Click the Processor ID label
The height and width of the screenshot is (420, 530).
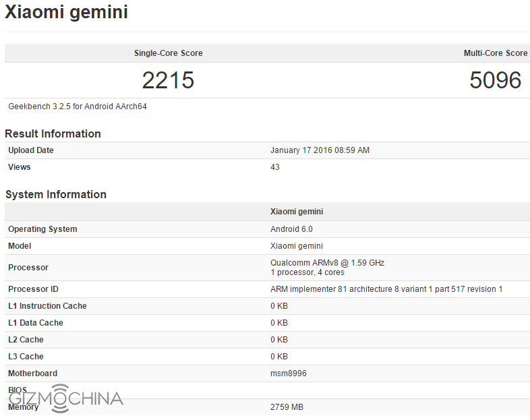click(33, 289)
